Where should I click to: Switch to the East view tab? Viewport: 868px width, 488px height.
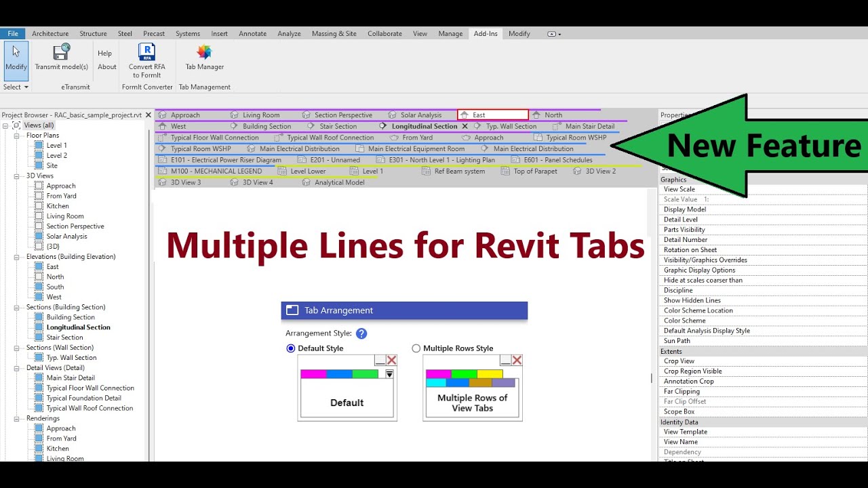click(x=493, y=115)
